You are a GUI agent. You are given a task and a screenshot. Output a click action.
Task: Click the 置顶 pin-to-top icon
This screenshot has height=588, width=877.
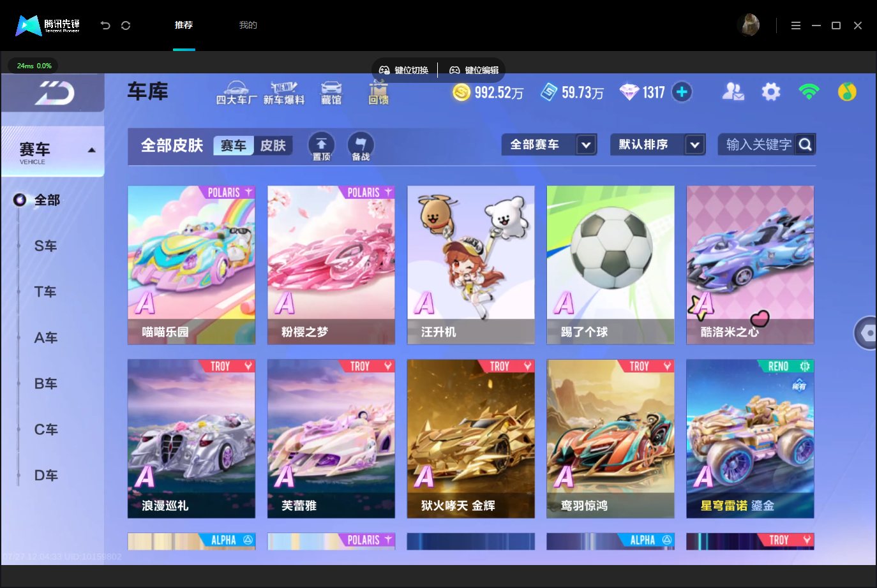coord(322,146)
